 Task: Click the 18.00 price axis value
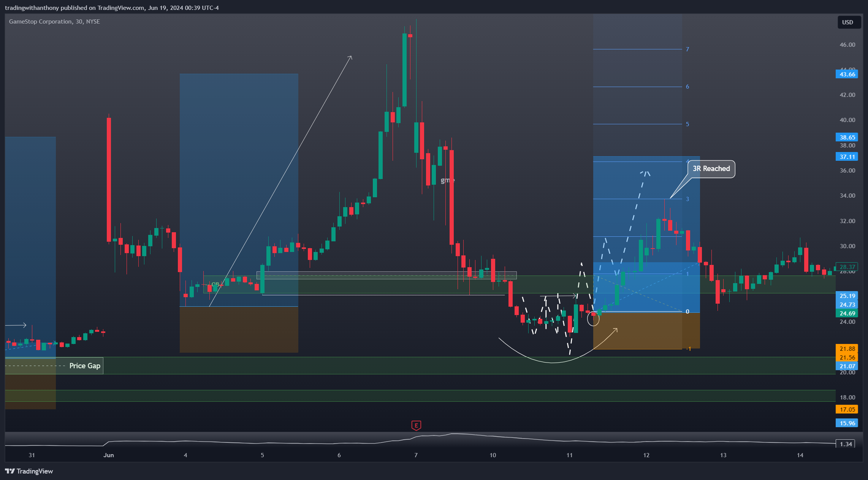coord(847,397)
